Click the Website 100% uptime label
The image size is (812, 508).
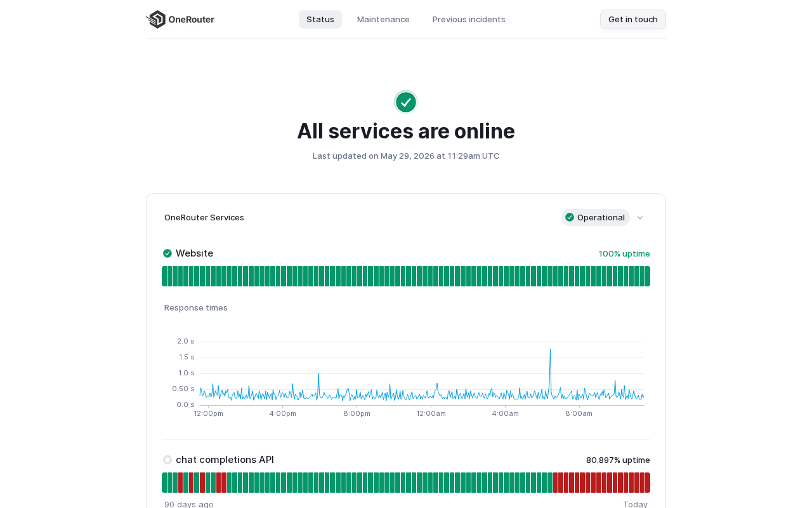click(x=624, y=253)
